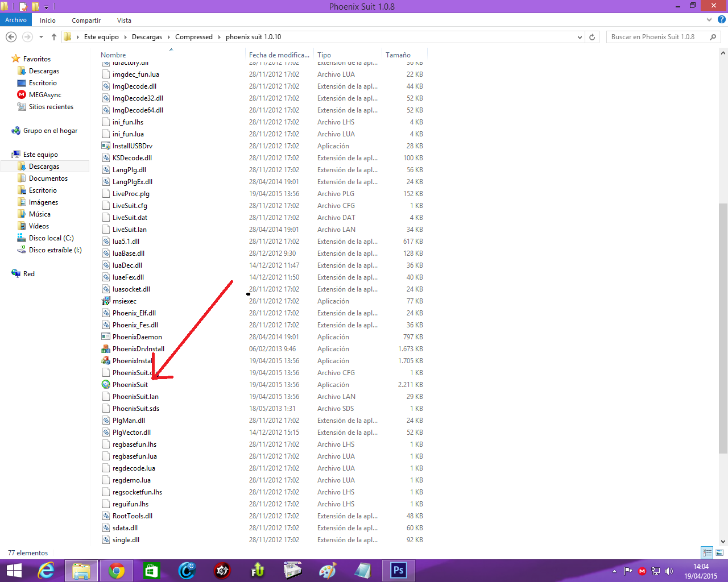Show hidden system tray icons

[x=614, y=571]
